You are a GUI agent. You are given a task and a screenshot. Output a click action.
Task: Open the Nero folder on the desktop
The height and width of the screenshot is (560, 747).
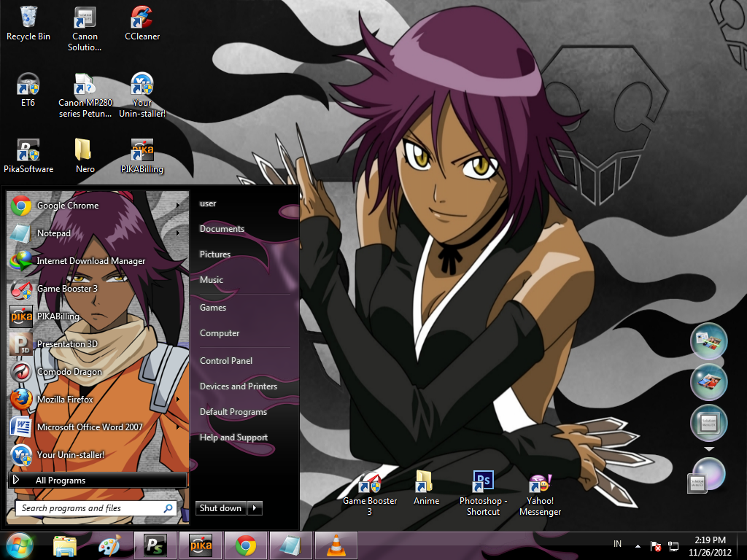(85, 156)
